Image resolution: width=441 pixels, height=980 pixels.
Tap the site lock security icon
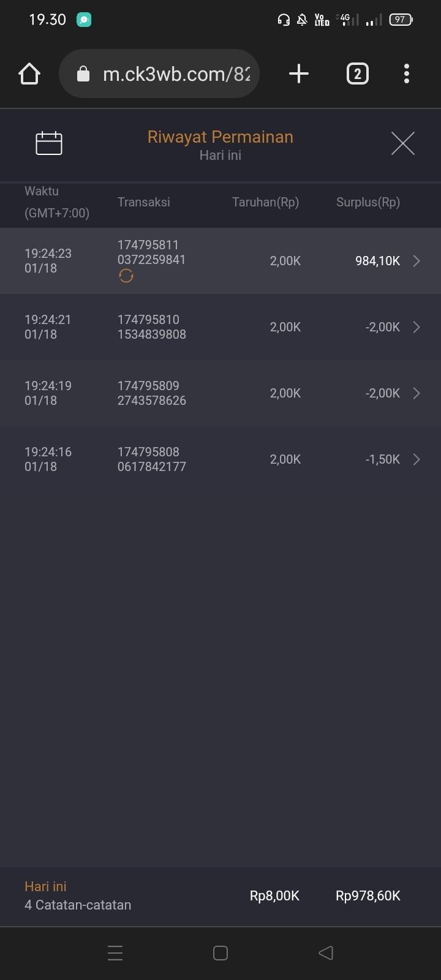pyautogui.click(x=83, y=75)
